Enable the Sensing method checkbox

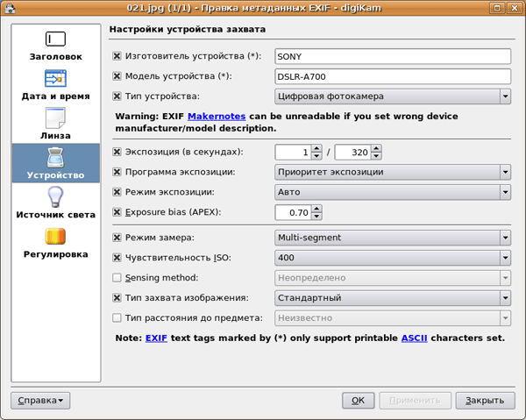click(x=117, y=278)
